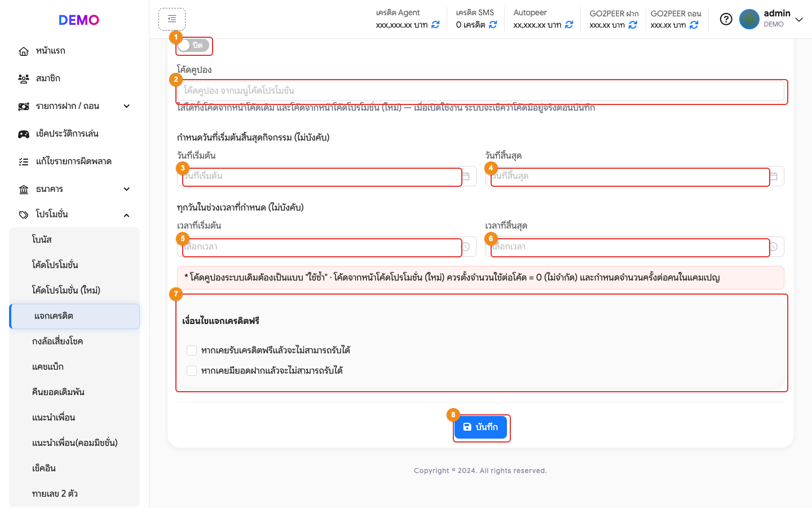Open the ทายเลข 2 ตัว submenu item
Viewport: 812px width, 508px height.
click(74, 494)
